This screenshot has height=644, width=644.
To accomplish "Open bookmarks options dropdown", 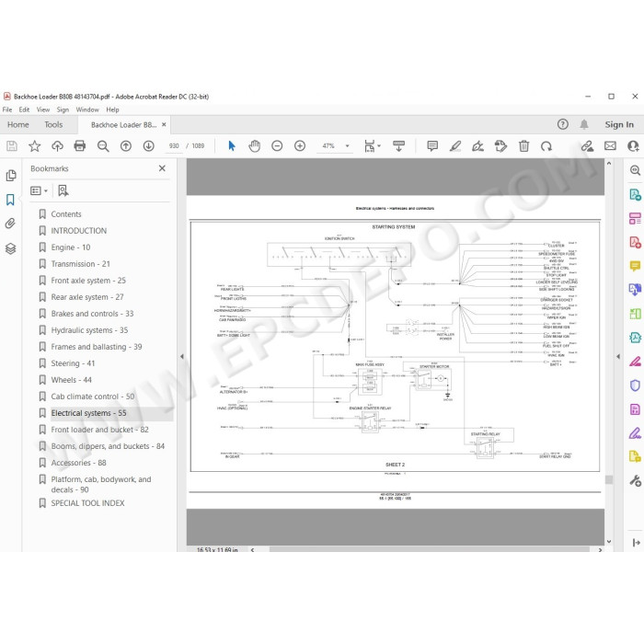I will click(x=39, y=190).
